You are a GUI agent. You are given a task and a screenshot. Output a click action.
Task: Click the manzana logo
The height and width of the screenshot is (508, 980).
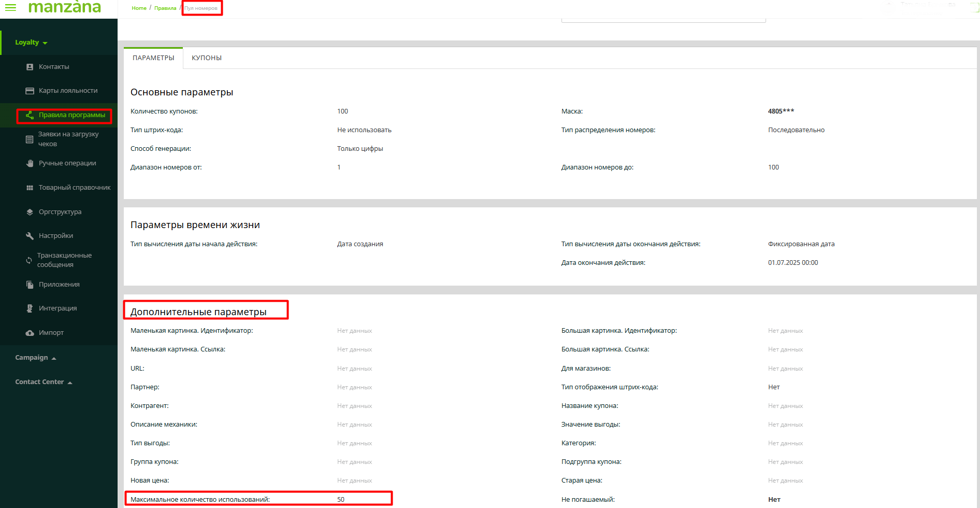click(x=65, y=7)
